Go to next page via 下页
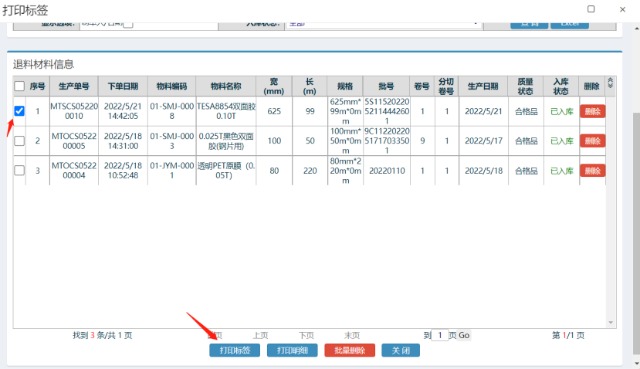 [x=306, y=335]
